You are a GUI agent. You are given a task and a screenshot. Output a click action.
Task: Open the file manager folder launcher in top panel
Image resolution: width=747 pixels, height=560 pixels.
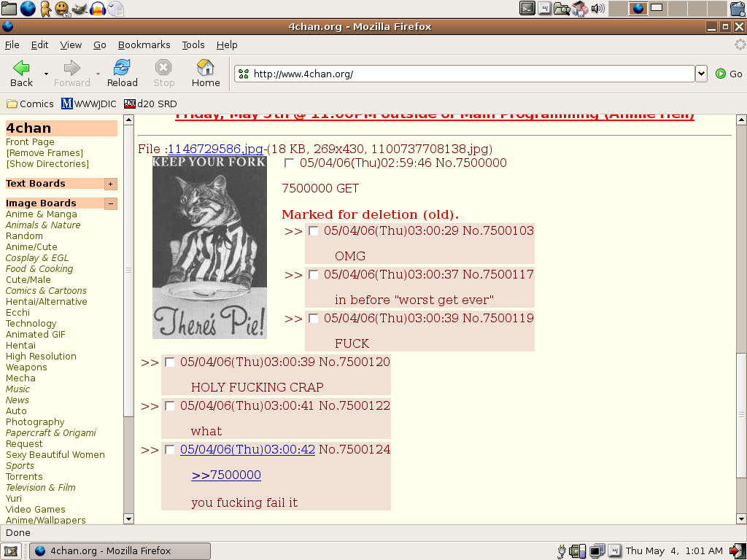pyautogui.click(x=9, y=8)
